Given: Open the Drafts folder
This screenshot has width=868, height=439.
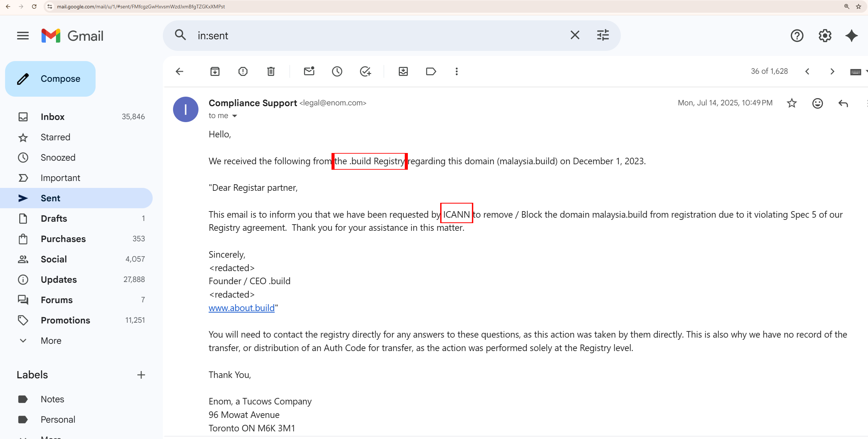Looking at the screenshot, I should [x=76, y=218].
